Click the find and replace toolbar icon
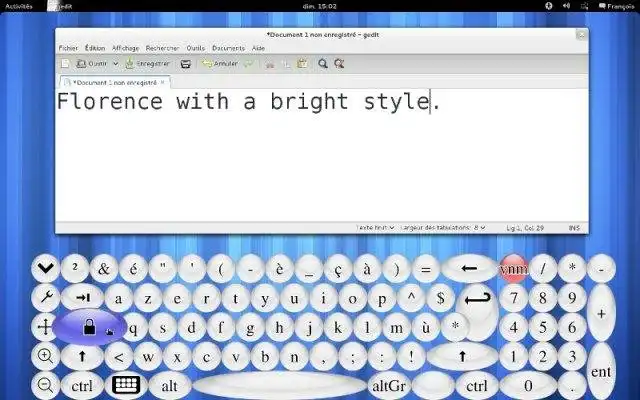This screenshot has height=400, width=640. pyautogui.click(x=339, y=64)
